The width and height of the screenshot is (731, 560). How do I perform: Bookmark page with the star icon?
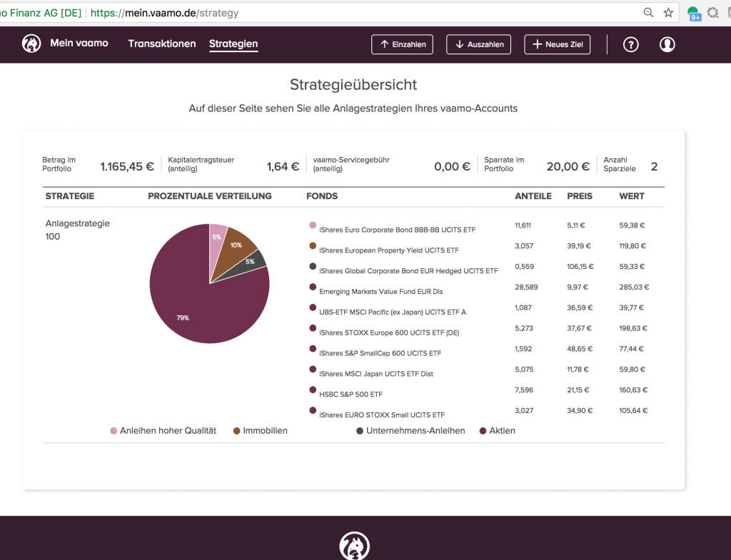[668, 13]
